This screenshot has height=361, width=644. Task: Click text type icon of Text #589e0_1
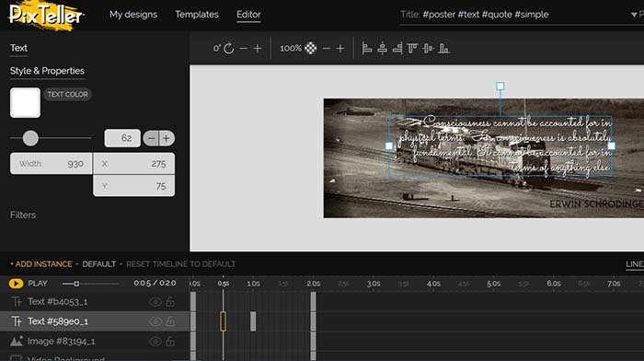point(17,321)
